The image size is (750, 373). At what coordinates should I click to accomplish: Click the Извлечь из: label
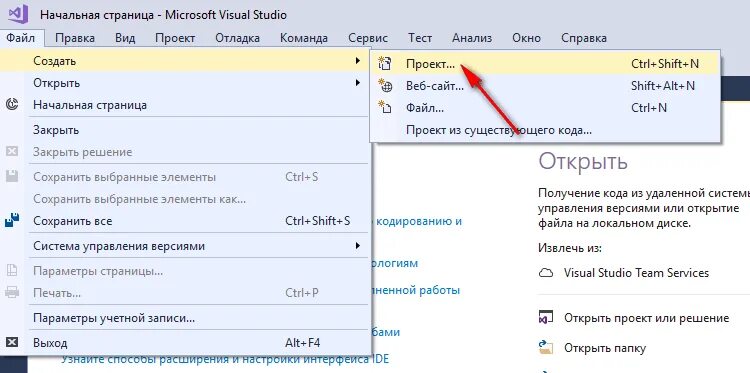pyautogui.click(x=570, y=248)
